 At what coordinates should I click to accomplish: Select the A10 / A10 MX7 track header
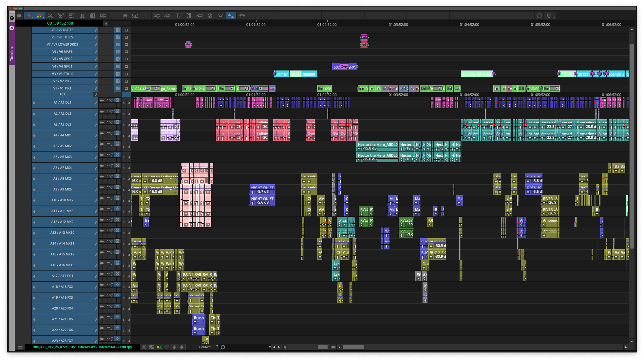62,200
